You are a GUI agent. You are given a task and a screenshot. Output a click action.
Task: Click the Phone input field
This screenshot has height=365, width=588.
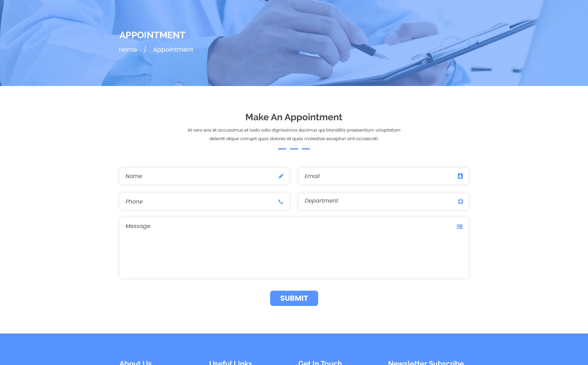(x=204, y=201)
